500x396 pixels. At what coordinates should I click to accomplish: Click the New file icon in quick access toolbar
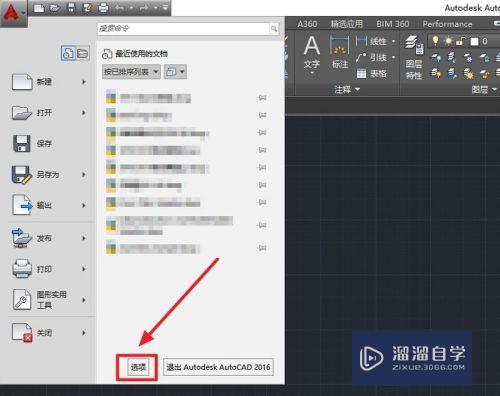[x=39, y=8]
